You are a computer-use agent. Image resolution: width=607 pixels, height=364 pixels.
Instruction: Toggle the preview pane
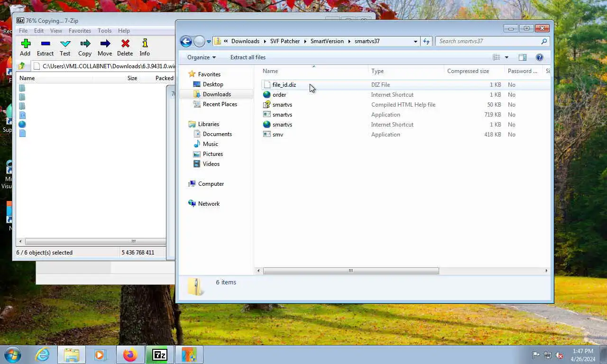(x=523, y=57)
